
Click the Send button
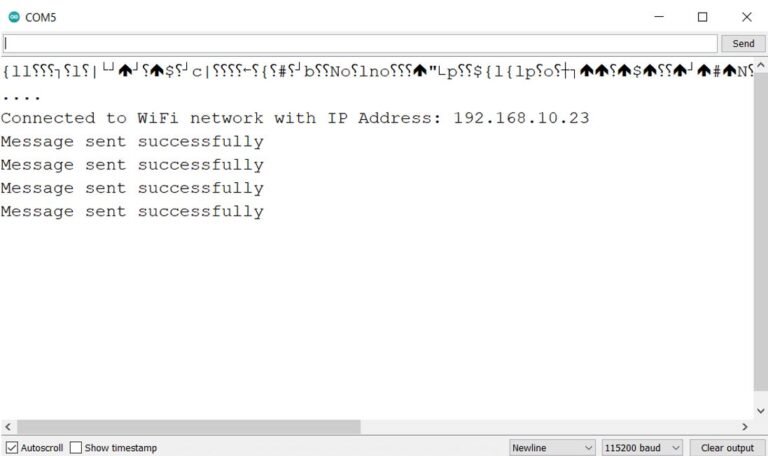(743, 44)
